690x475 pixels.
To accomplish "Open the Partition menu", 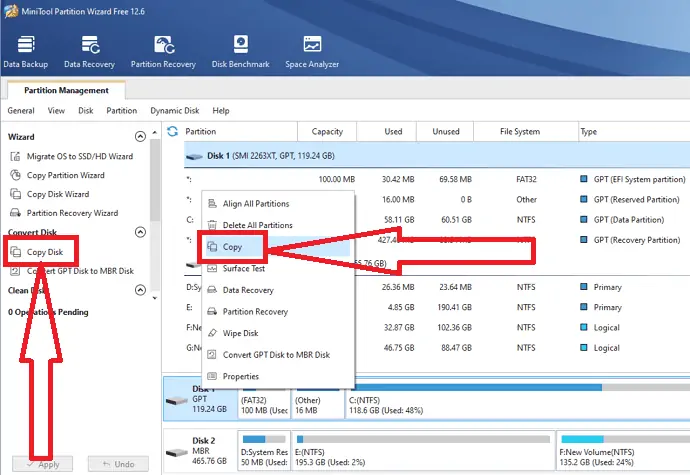I will point(121,110).
